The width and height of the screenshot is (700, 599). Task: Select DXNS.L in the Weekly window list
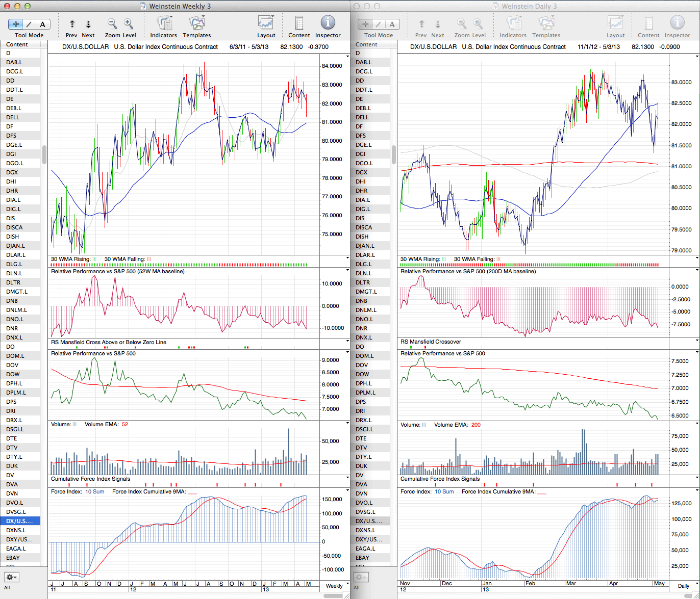pyautogui.click(x=15, y=530)
